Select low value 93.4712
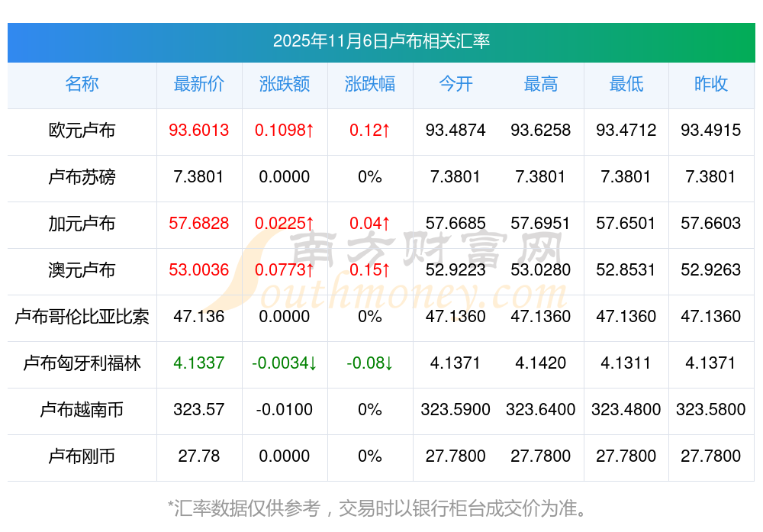This screenshot has width=763, height=532. (626, 130)
